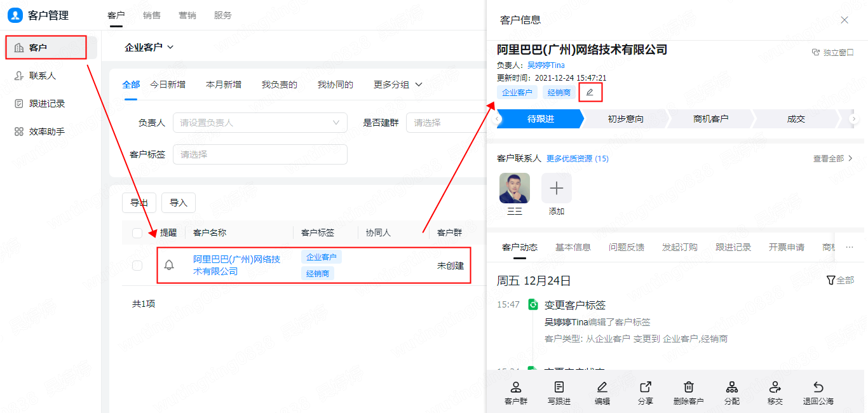Select the 我负责的 filter tab
Viewport: 868px width, 413px height.
tap(280, 85)
